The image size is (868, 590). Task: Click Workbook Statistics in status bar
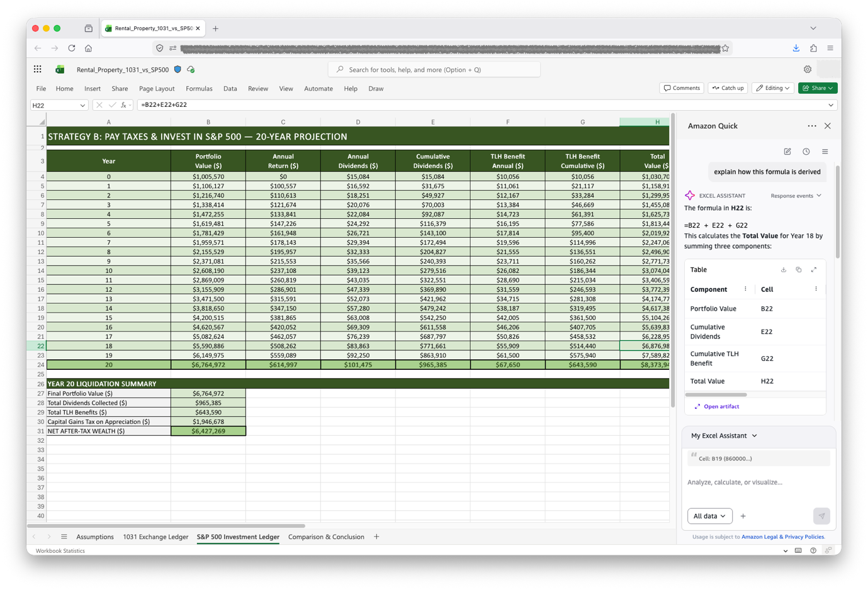click(60, 550)
